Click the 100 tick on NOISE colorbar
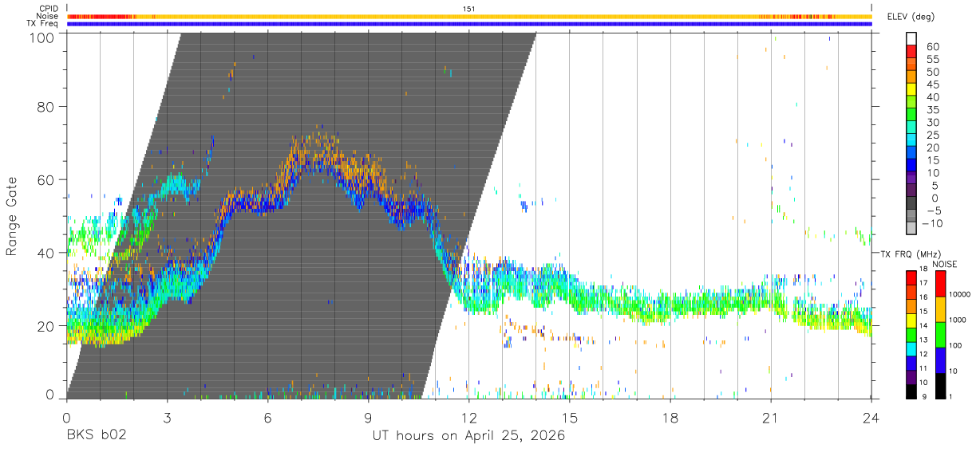Screen dimensions: 980x452 tap(954, 345)
